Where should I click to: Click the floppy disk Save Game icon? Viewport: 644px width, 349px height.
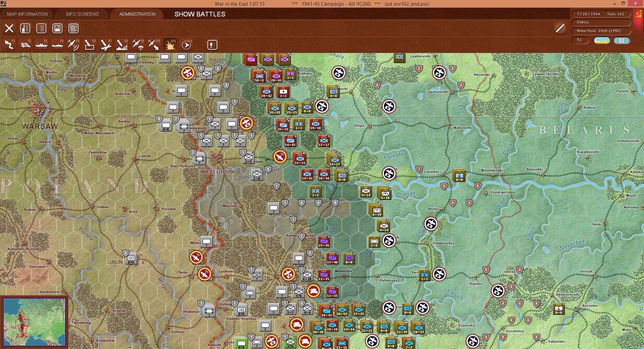tap(57, 29)
